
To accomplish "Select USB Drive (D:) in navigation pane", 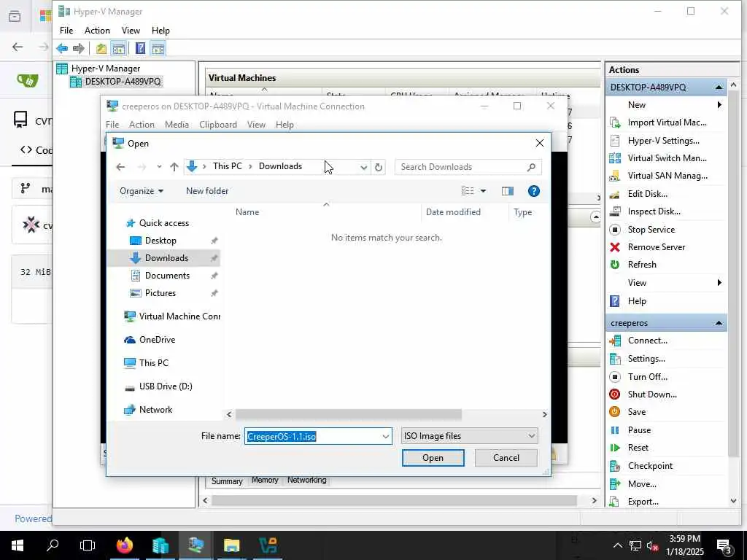I will (166, 386).
